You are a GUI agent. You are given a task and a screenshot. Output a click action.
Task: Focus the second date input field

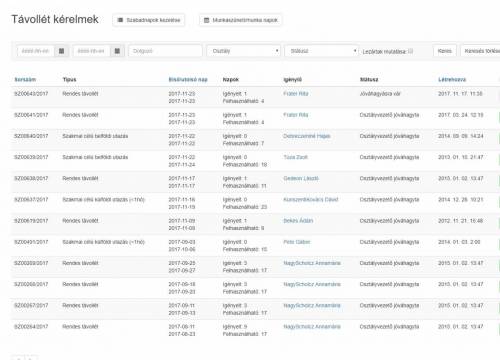(x=91, y=51)
